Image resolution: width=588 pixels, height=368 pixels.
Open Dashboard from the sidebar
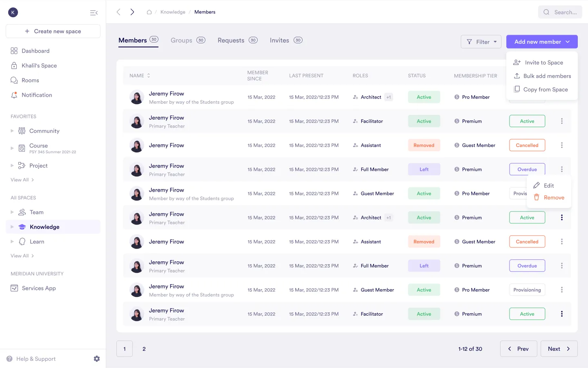pos(36,51)
